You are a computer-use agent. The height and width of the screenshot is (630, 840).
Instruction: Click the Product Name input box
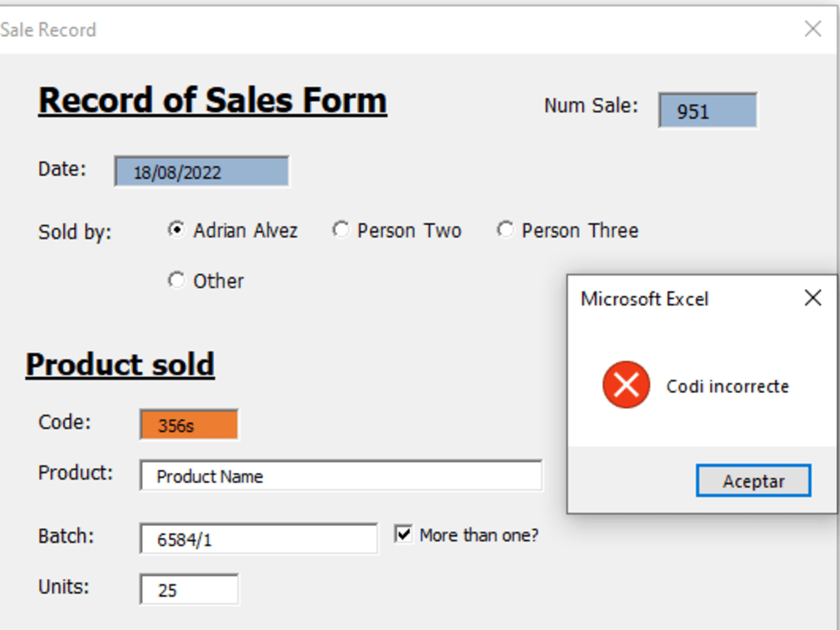pyautogui.click(x=340, y=475)
